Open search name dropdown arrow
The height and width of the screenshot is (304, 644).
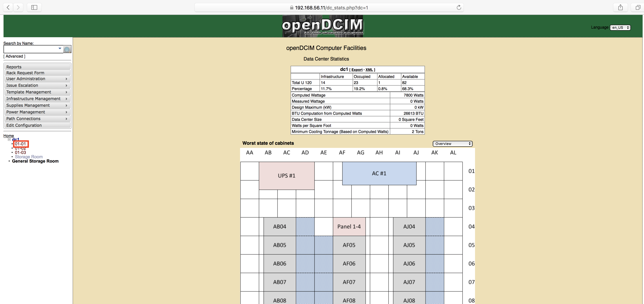click(x=60, y=48)
